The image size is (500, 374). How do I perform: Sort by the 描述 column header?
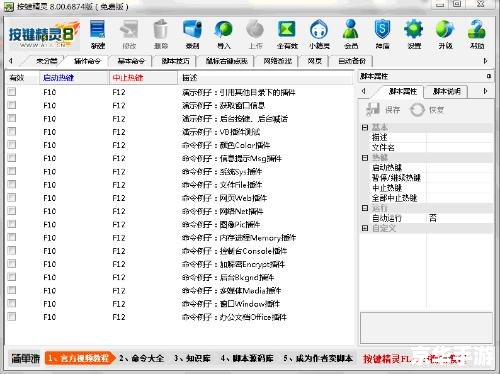[266, 78]
